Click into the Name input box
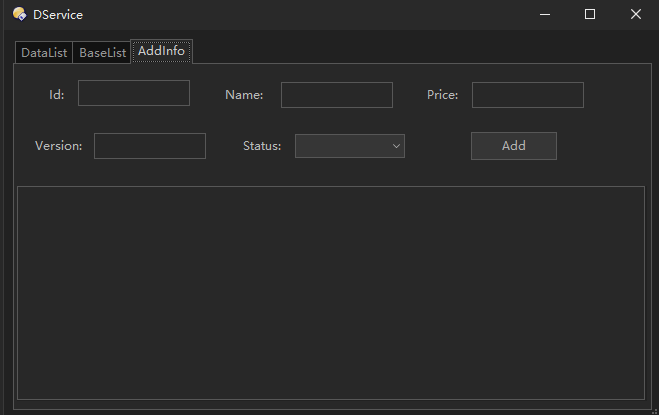This screenshot has width=659, height=415. 337,95
